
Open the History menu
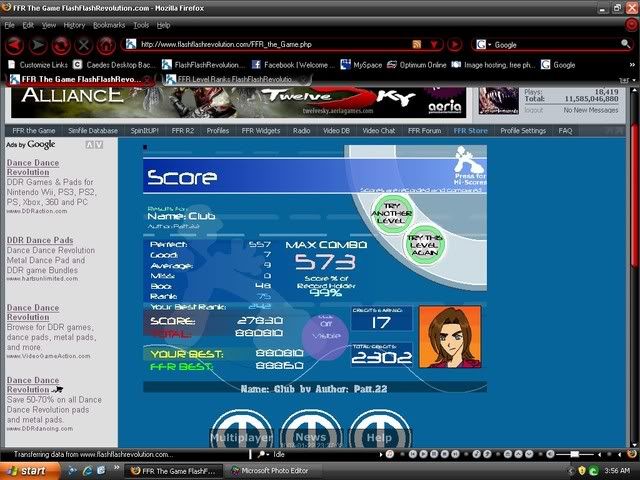[x=74, y=24]
